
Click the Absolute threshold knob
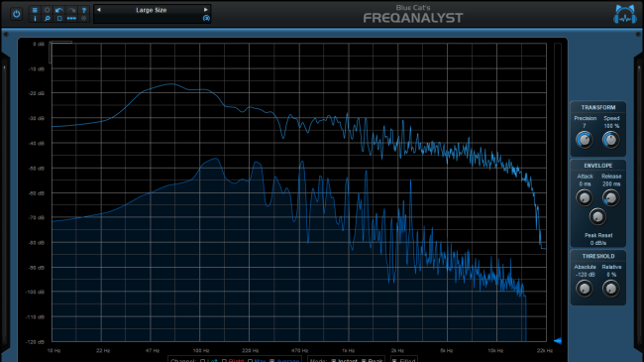coord(585,289)
